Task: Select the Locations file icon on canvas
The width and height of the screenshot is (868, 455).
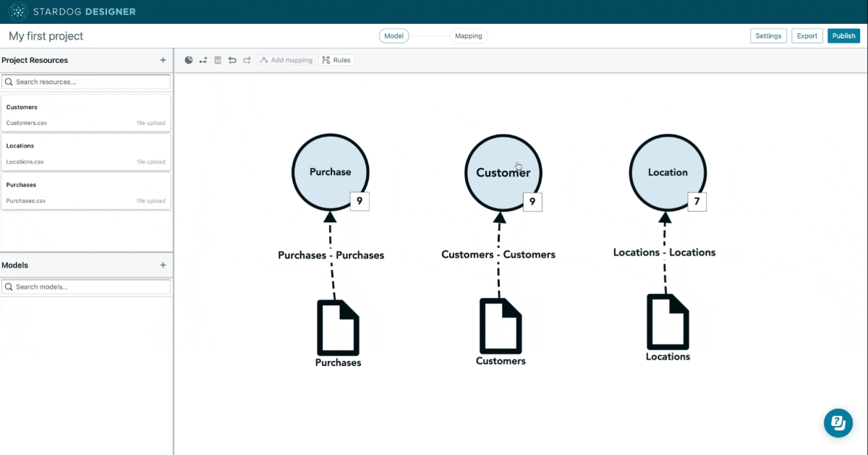Action: coord(668,321)
